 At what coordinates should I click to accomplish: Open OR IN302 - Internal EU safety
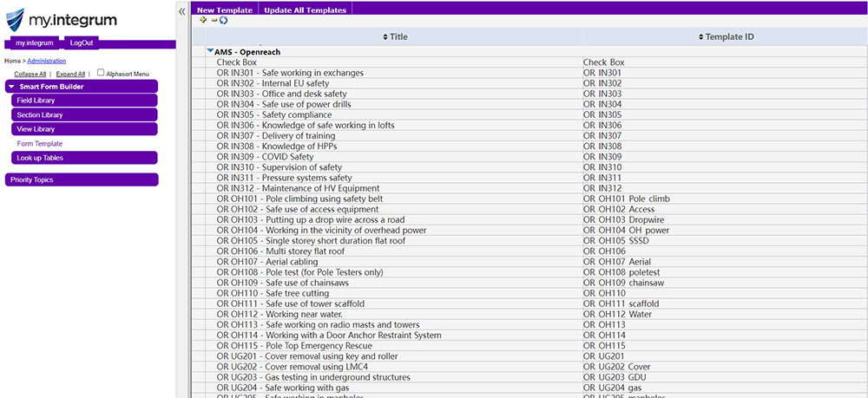(x=273, y=83)
